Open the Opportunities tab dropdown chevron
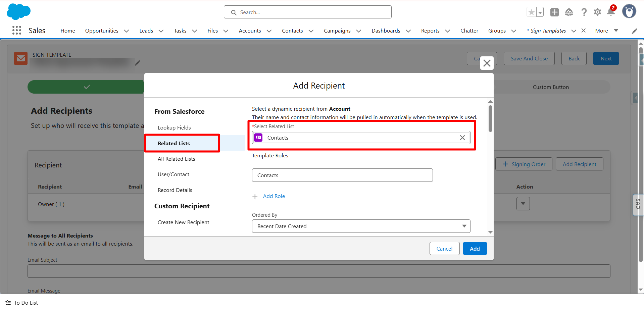 point(127,31)
